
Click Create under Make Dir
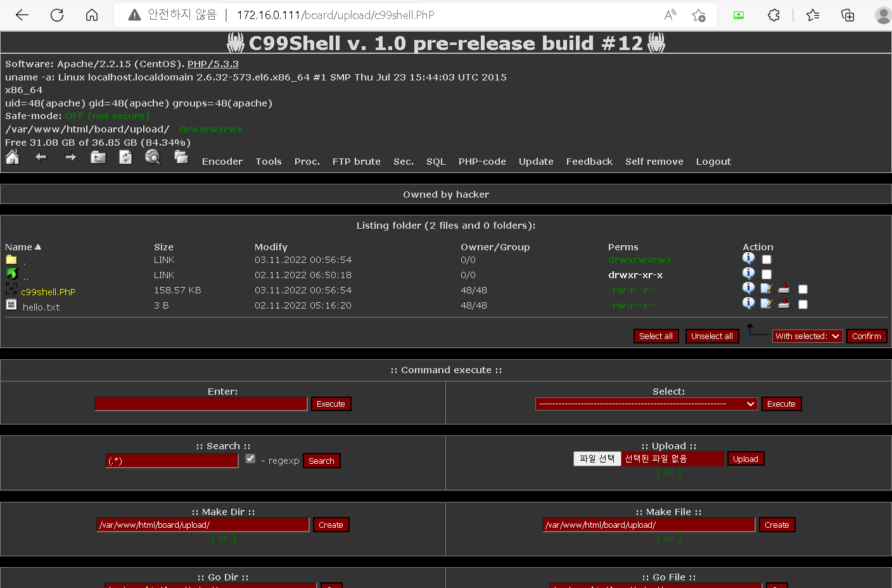331,525
